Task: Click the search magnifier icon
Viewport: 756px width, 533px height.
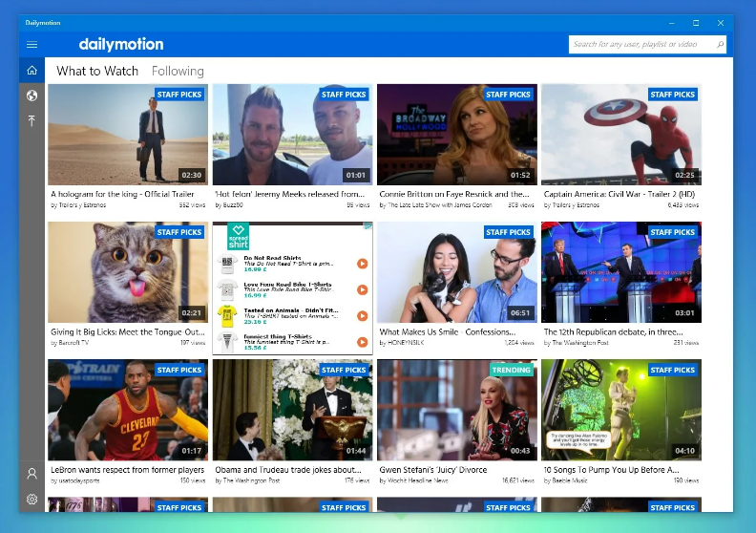Action: pos(720,44)
